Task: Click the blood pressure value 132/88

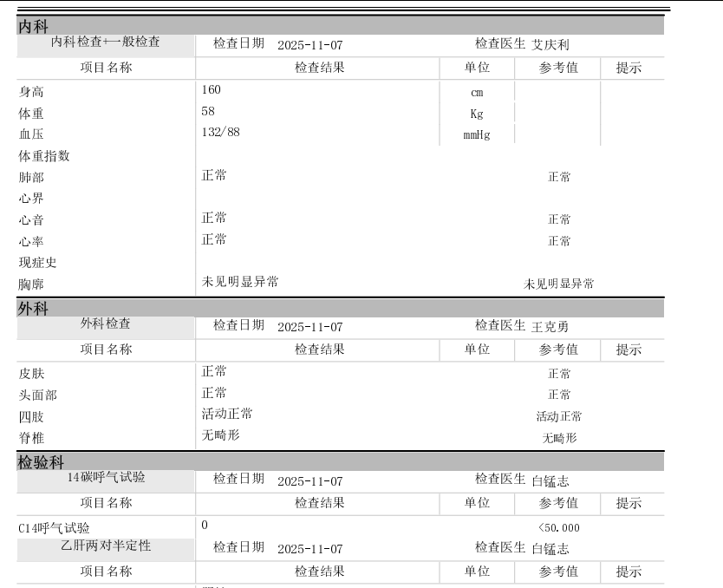Action: (220, 132)
